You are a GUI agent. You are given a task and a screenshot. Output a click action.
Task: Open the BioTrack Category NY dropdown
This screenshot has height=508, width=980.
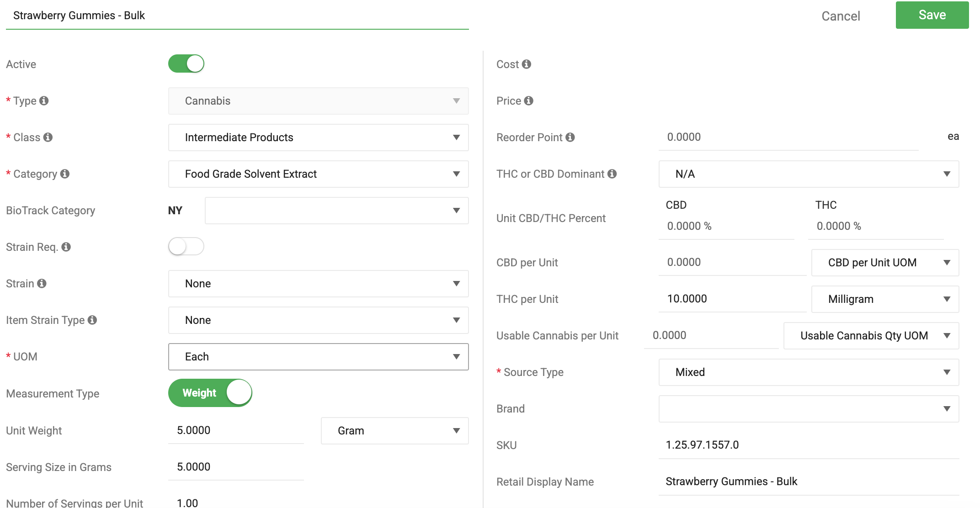coord(337,211)
